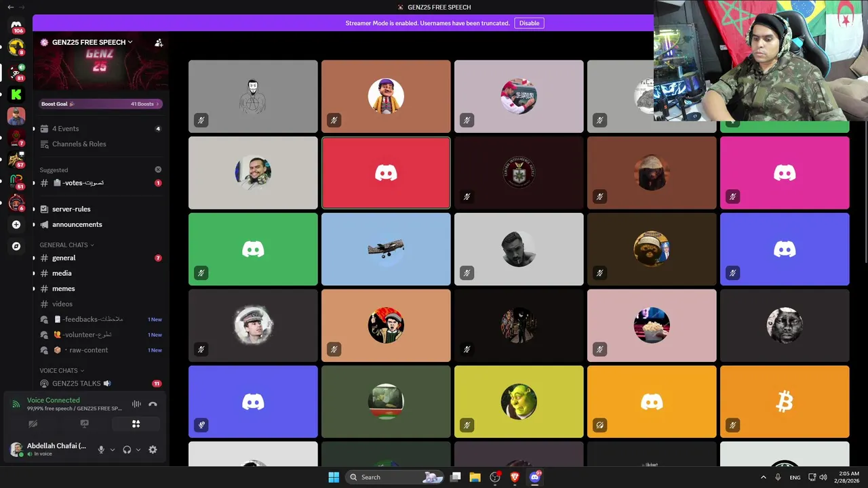Viewport: 868px width, 488px height.
Task: Click the Boost Goal 41 Boosts bar
Action: (x=100, y=104)
